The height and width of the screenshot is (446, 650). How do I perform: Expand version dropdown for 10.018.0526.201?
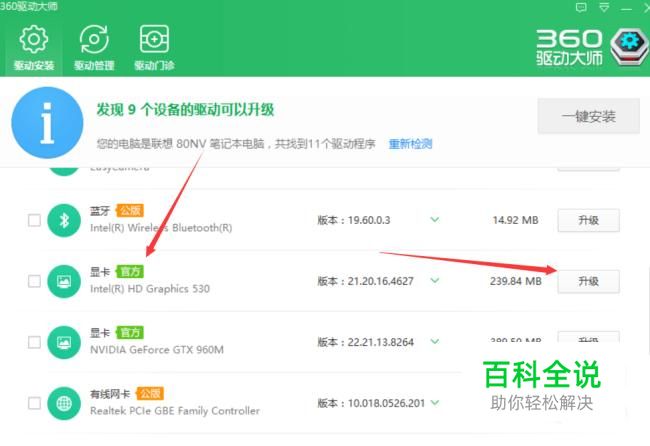tap(434, 402)
